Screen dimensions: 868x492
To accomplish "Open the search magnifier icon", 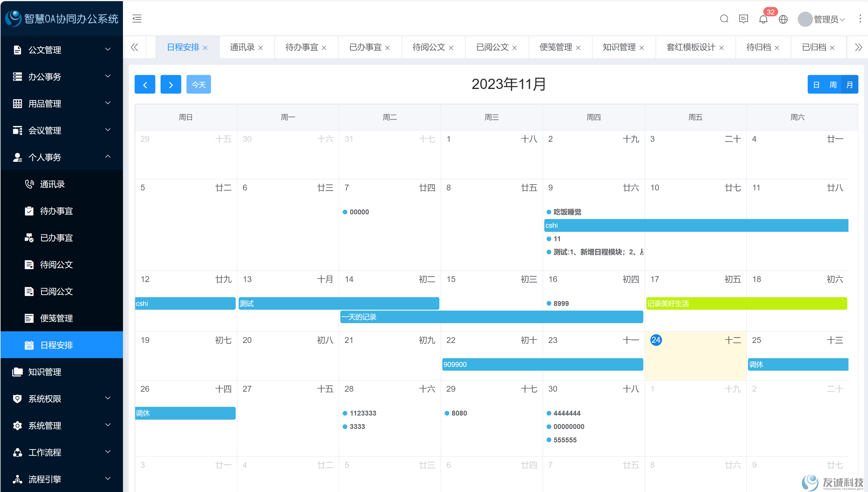I will (x=724, y=19).
